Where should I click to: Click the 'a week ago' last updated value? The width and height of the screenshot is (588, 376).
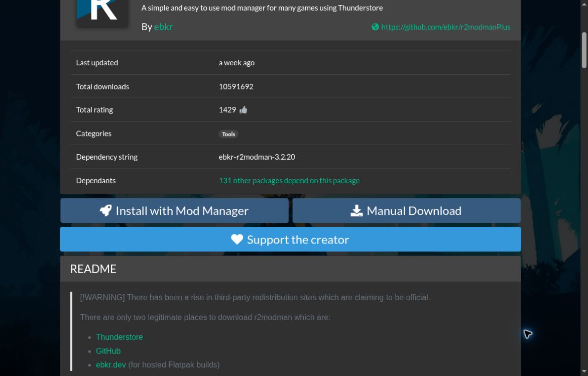pyautogui.click(x=237, y=63)
